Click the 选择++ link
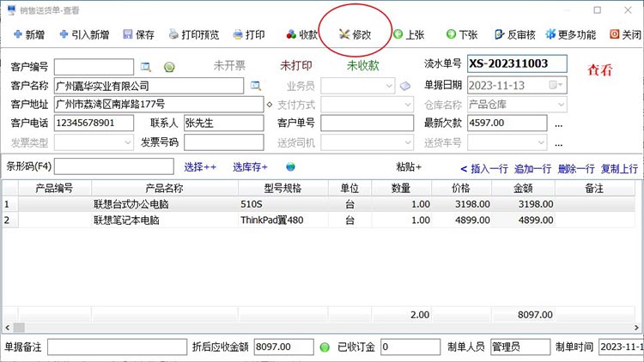Viewport: 644px width, 362px height. (x=200, y=167)
